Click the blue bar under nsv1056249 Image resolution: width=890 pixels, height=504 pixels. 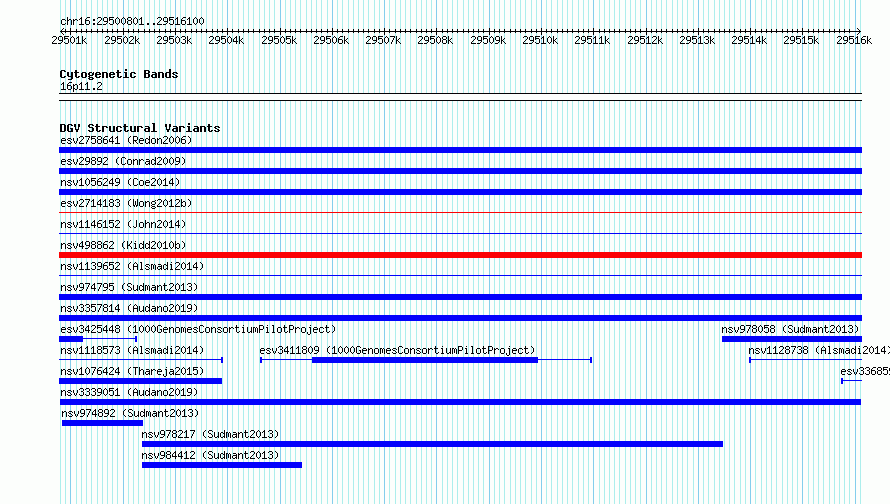[x=460, y=192]
